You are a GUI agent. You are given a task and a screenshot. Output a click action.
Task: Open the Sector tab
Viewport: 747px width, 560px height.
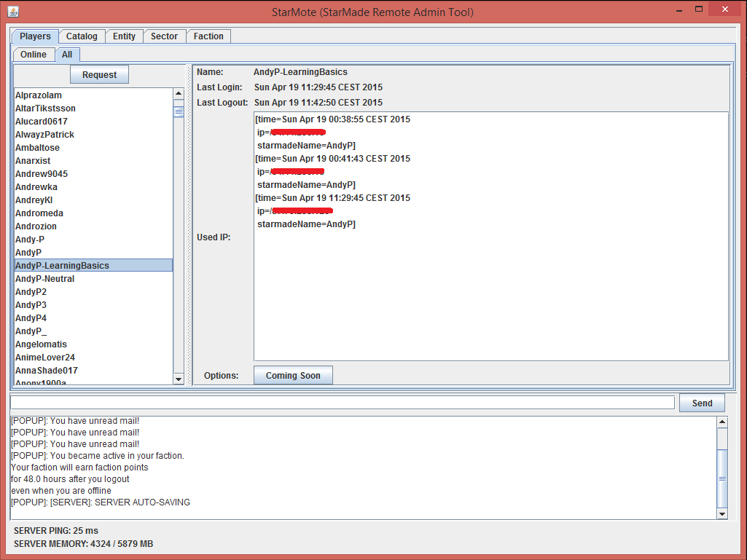pyautogui.click(x=164, y=36)
